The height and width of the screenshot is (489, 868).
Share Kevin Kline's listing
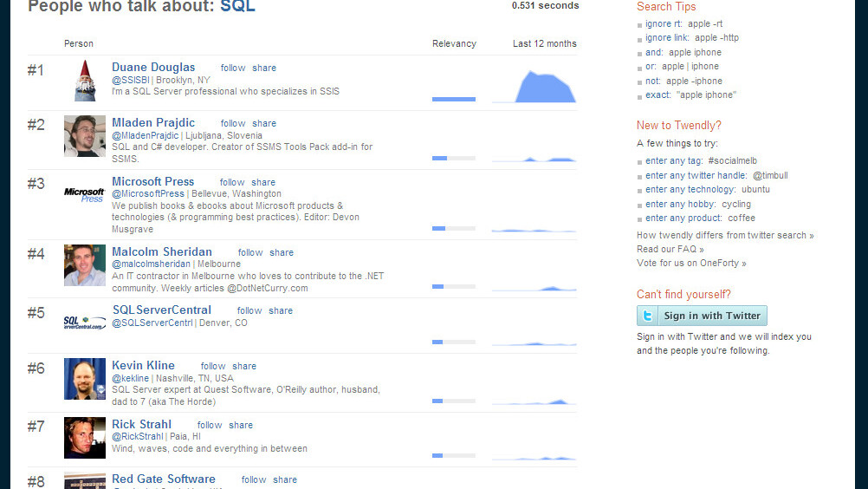point(244,366)
